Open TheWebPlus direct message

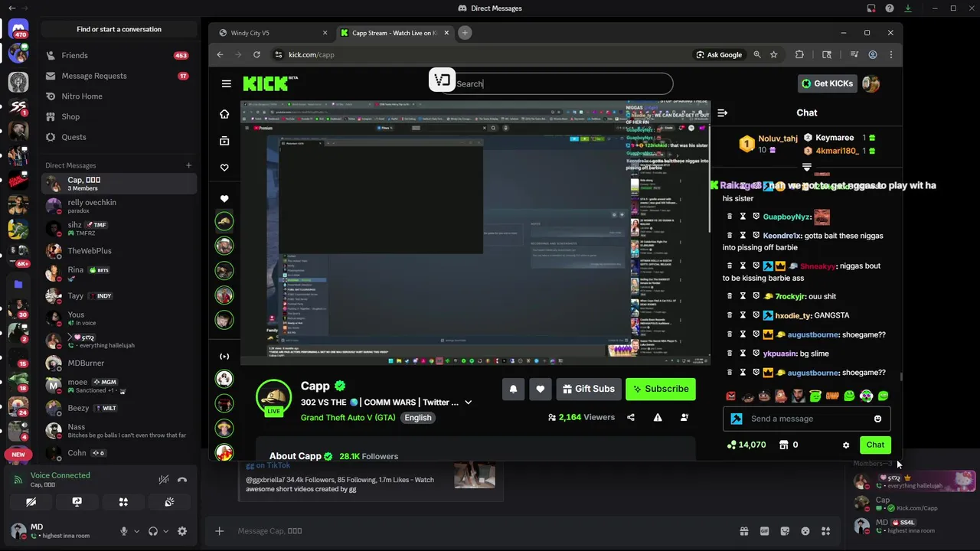[119, 251]
